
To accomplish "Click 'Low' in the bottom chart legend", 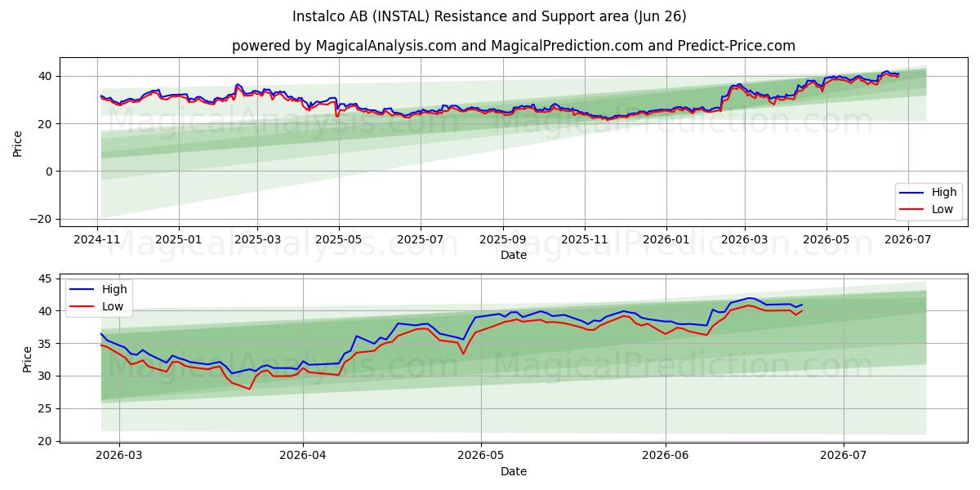I will [x=113, y=305].
